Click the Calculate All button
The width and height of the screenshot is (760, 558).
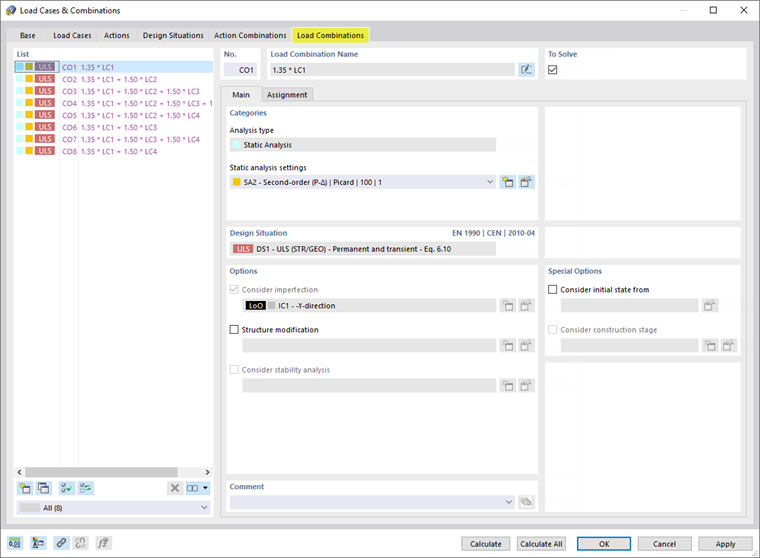point(541,544)
